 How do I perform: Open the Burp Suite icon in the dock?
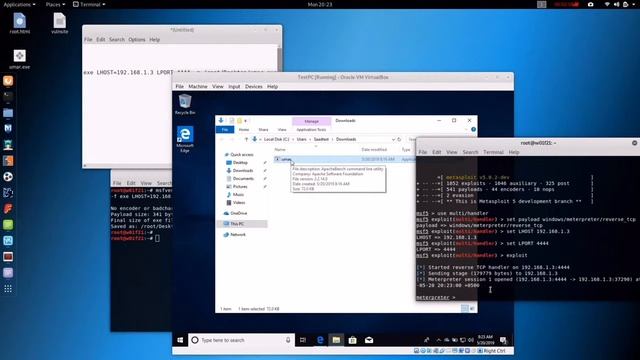(8, 161)
